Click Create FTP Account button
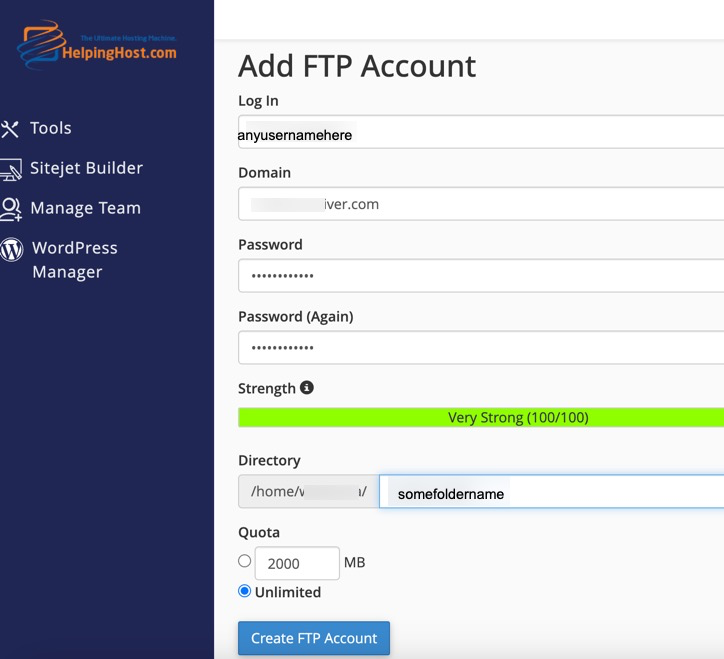The width and height of the screenshot is (724, 659). [x=314, y=638]
